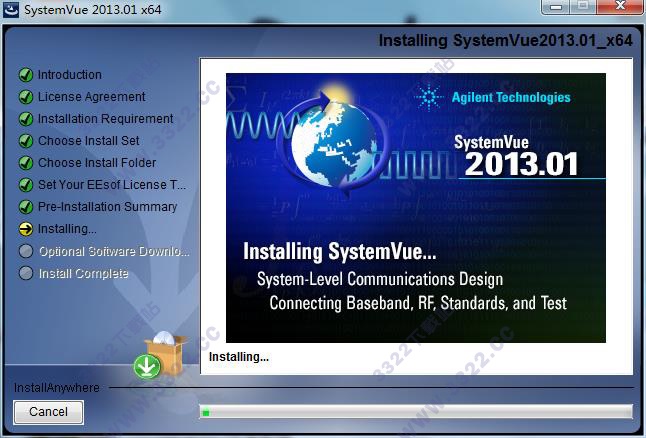This screenshot has height=438, width=646.
Task: Select the Introduction step label
Action: click(x=70, y=75)
